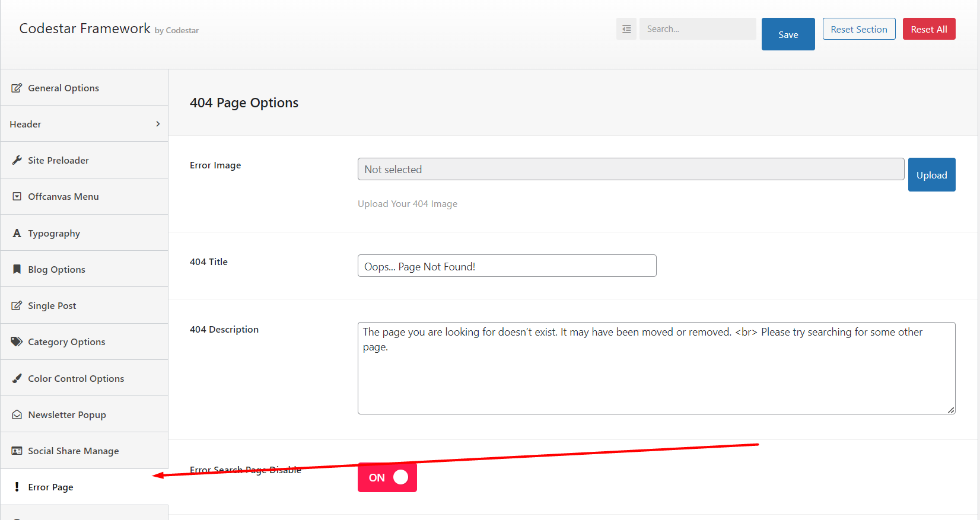This screenshot has height=520, width=980.
Task: Select the Error Page menu item
Action: click(50, 487)
